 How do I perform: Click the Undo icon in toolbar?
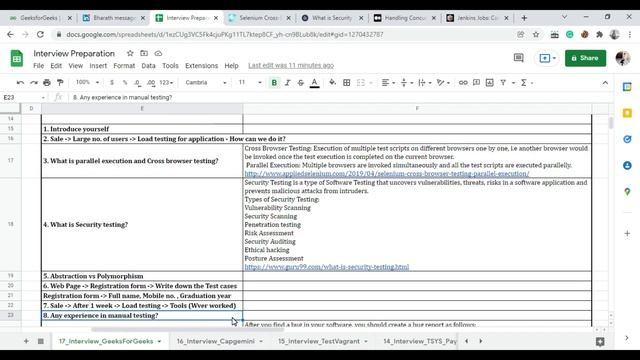[x=20, y=83]
